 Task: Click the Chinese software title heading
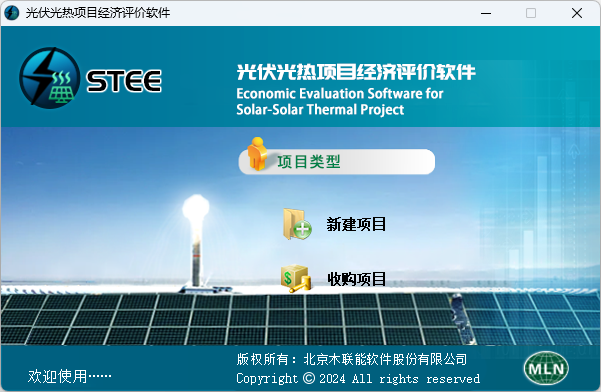(x=356, y=72)
